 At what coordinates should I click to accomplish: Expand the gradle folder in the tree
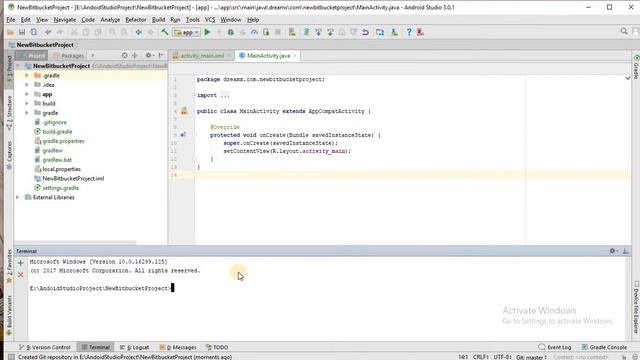[x=27, y=113]
